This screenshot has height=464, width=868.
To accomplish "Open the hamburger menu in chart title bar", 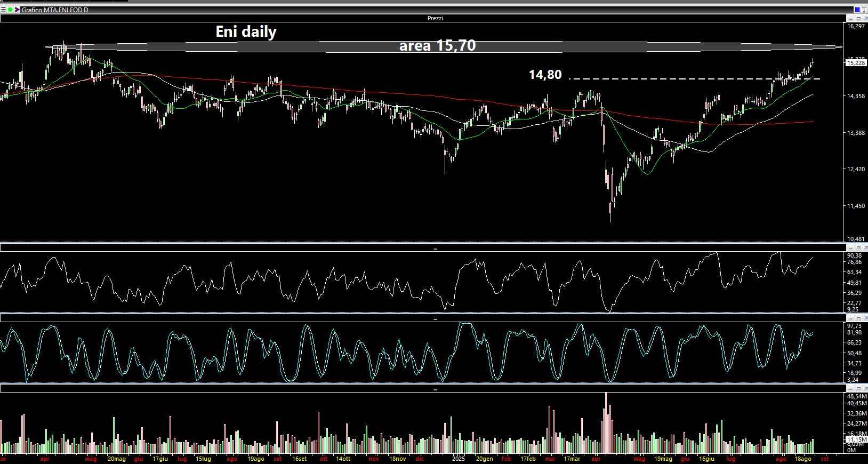I will tap(3, 10).
